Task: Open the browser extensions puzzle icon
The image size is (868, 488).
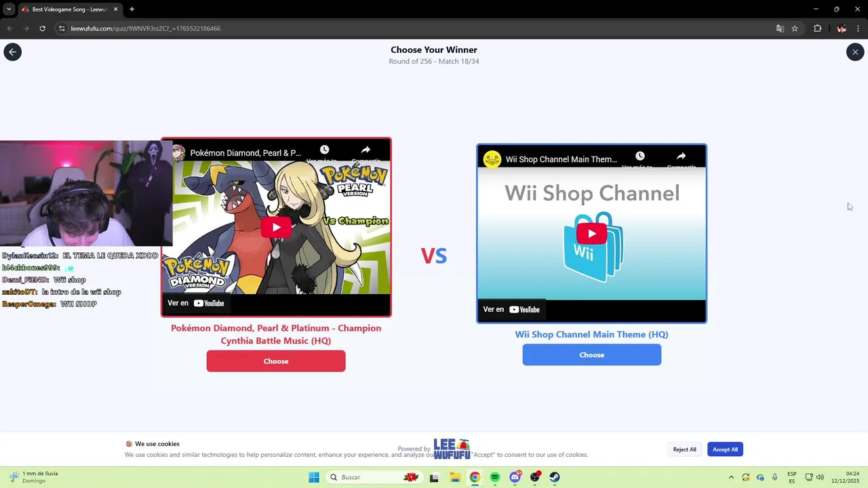Action: [817, 28]
